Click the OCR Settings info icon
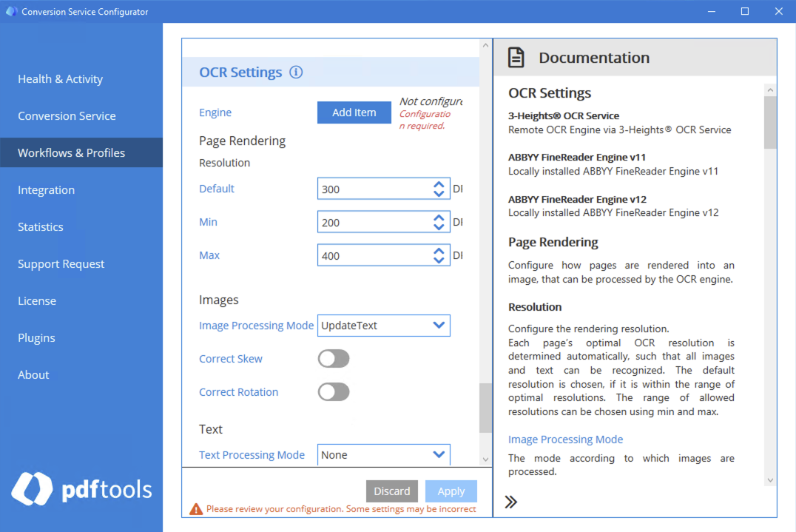The width and height of the screenshot is (796, 532). point(296,72)
